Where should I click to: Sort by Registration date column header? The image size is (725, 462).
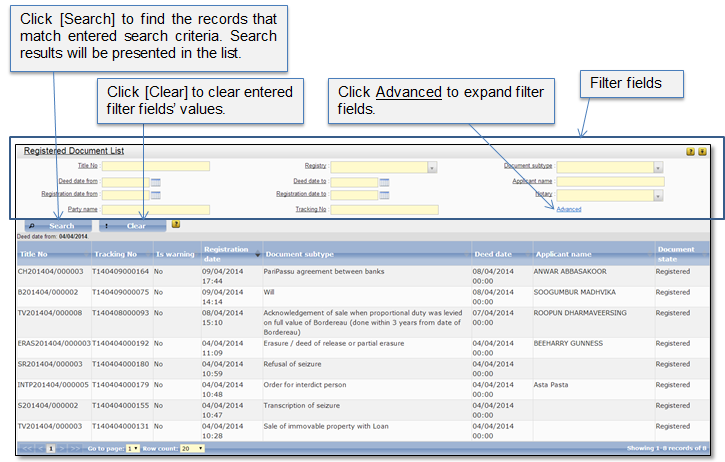[230, 253]
